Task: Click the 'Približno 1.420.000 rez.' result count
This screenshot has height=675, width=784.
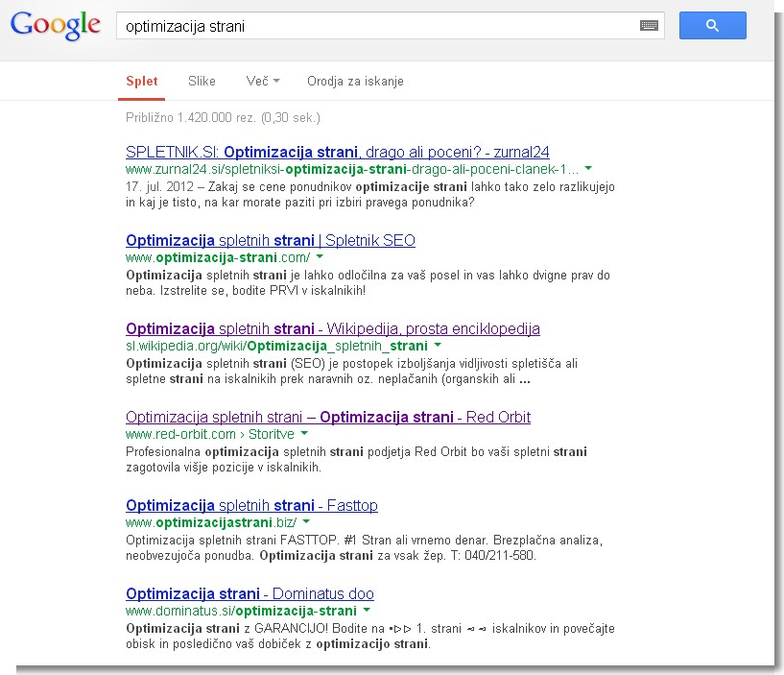Action: click(223, 117)
